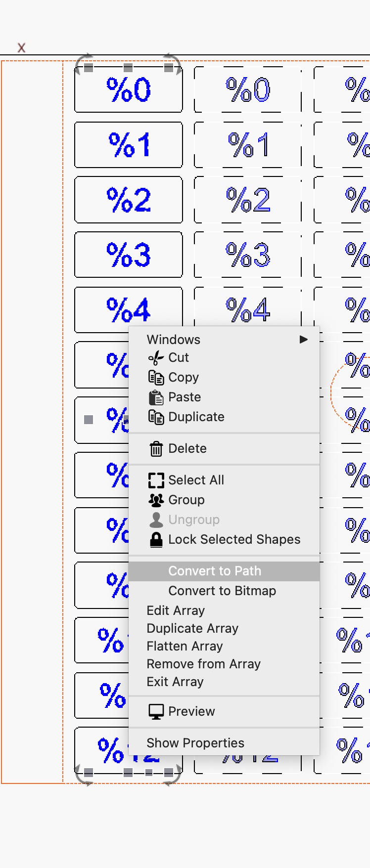Choose Convert to Path menu entry
Image resolution: width=370 pixels, height=868 pixels.
224,571
